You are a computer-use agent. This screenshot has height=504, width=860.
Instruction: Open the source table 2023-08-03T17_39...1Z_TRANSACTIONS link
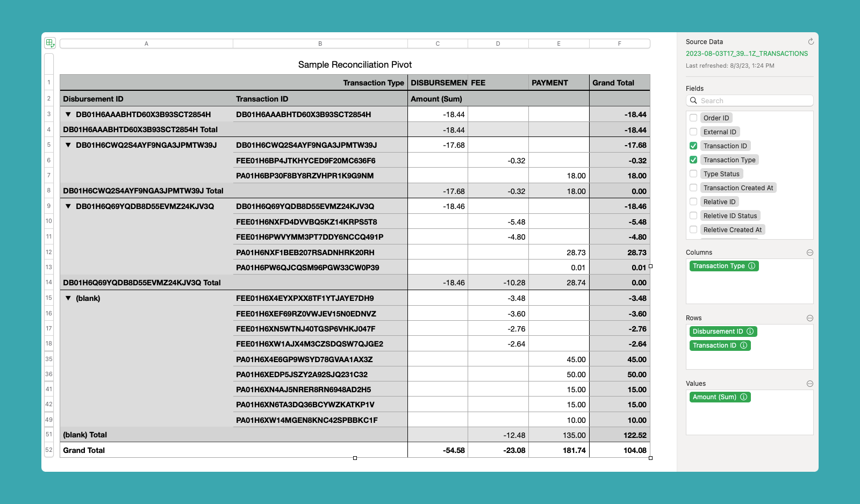747,54
